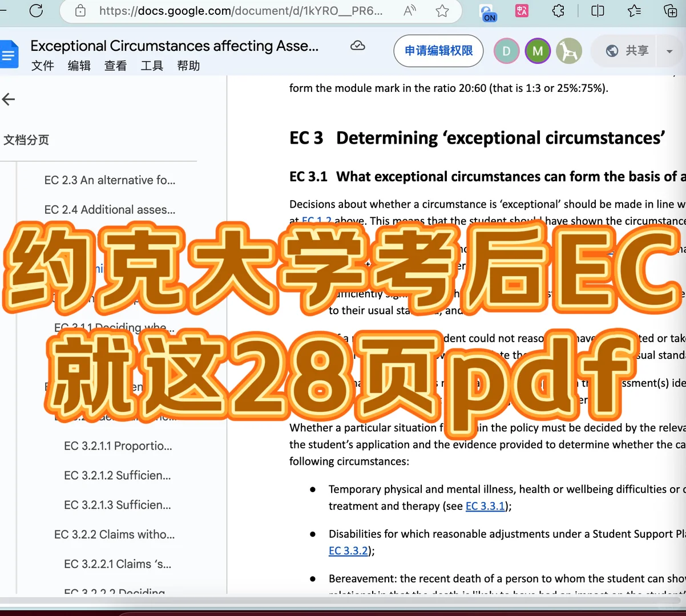686x616 pixels.
Task: Follow the EC 3.3.2 link
Action: 348,550
